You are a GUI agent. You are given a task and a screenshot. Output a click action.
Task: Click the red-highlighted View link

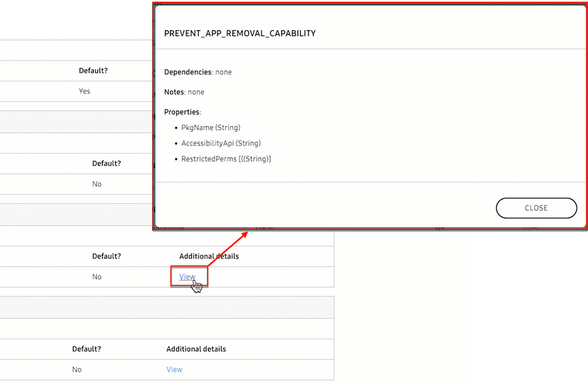point(187,277)
